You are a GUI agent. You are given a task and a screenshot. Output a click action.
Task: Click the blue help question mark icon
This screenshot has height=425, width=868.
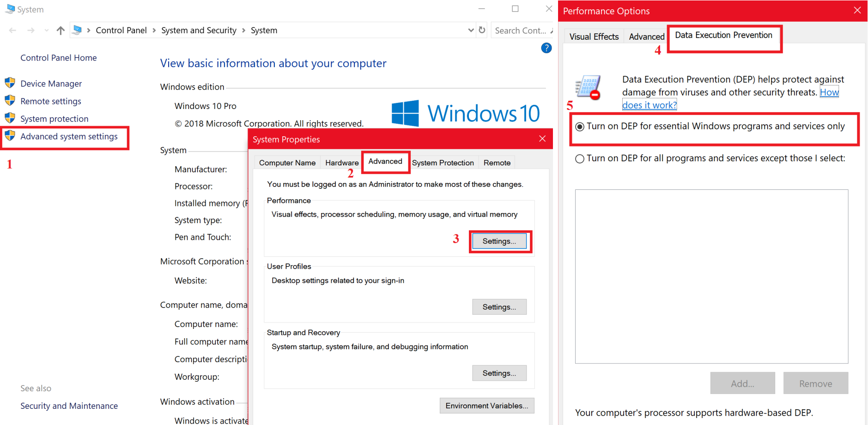[546, 48]
